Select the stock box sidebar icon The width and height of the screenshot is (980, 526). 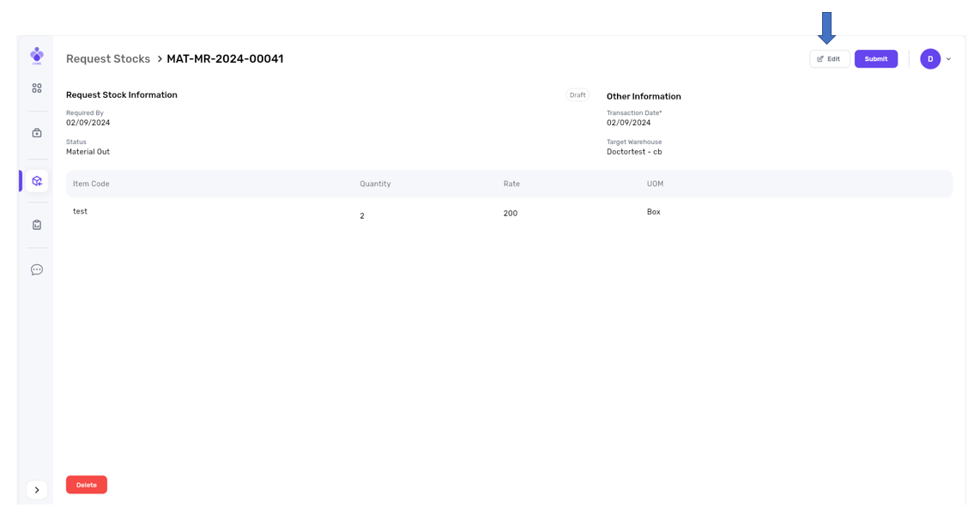click(37, 181)
